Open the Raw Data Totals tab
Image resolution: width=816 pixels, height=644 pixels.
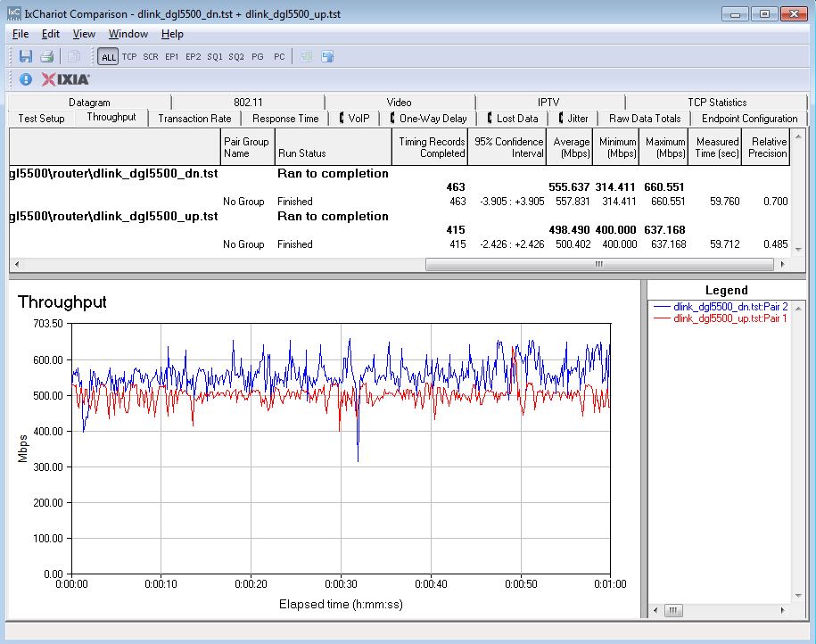[x=644, y=118]
